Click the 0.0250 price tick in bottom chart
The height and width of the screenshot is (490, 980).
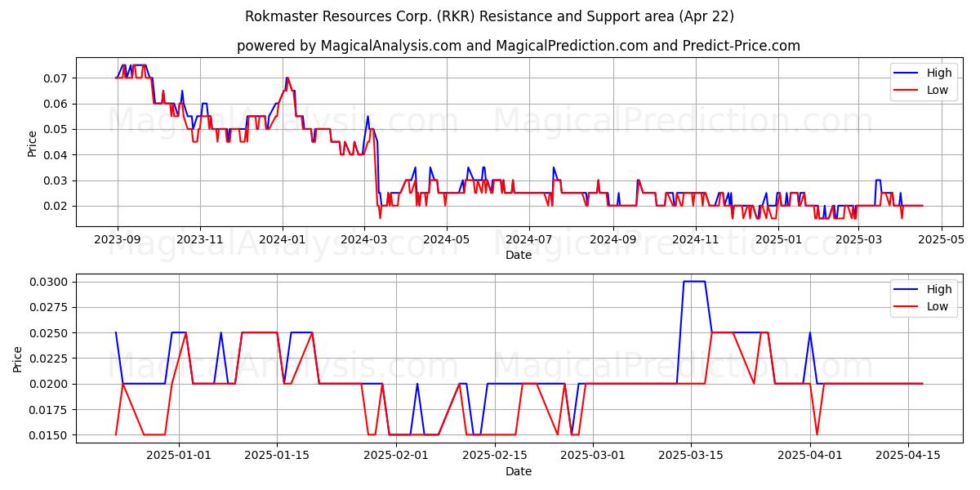pos(50,333)
